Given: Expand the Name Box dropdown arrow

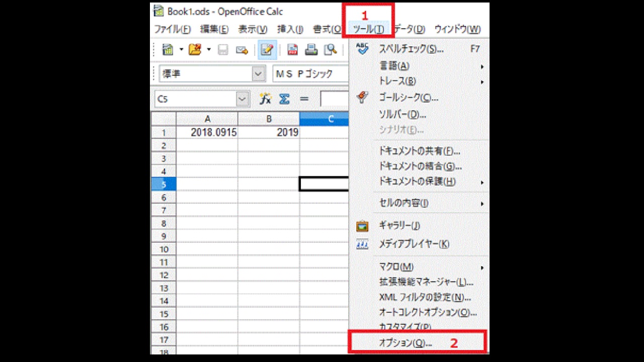Looking at the screenshot, I should pyautogui.click(x=243, y=99).
